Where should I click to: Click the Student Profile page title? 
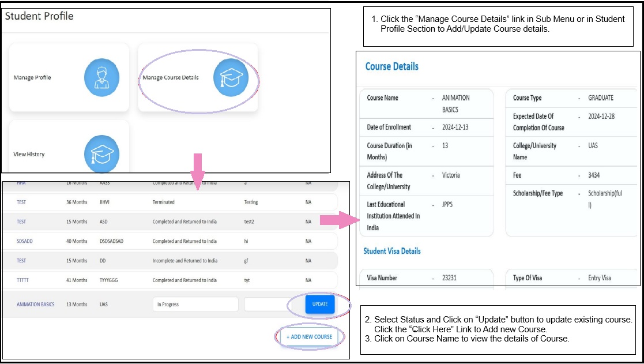39,16
